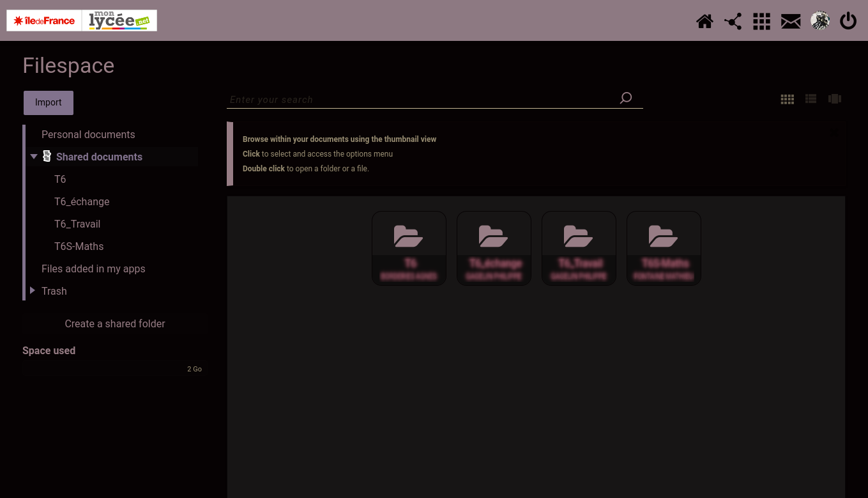Open T6_Travail in the sidebar tree
The height and width of the screenshot is (498, 868).
77,224
